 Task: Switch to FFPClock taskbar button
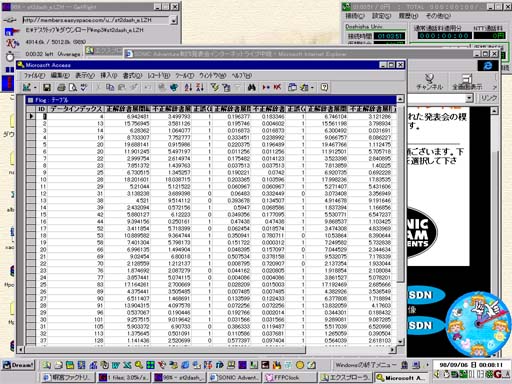pyautogui.click(x=290, y=378)
